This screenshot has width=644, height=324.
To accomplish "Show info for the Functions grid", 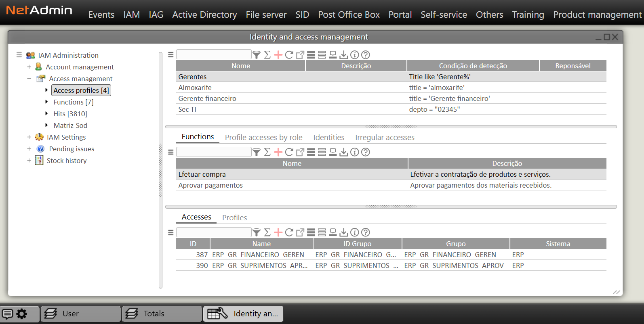I will point(355,152).
